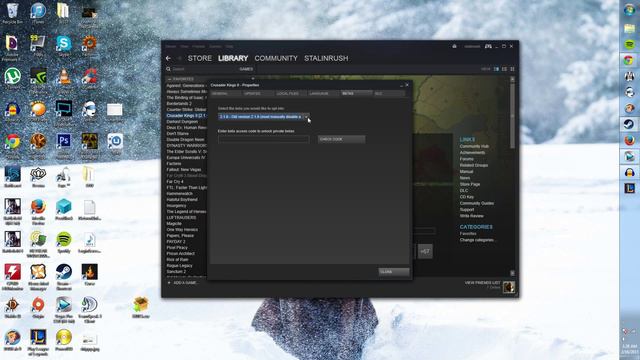Select Far Cry 4 in game list
This screenshot has height=360, width=640.
point(175,181)
